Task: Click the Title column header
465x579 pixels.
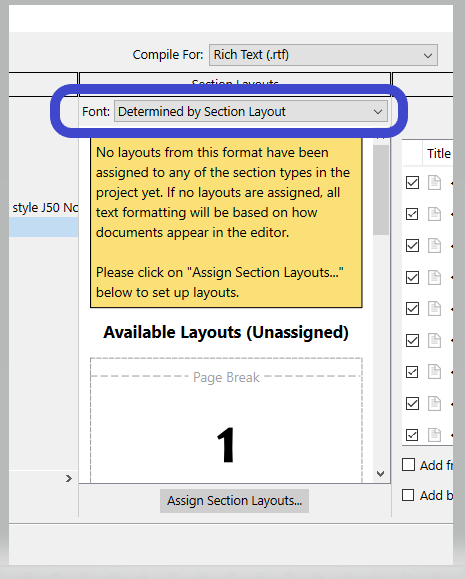Action: point(439,153)
